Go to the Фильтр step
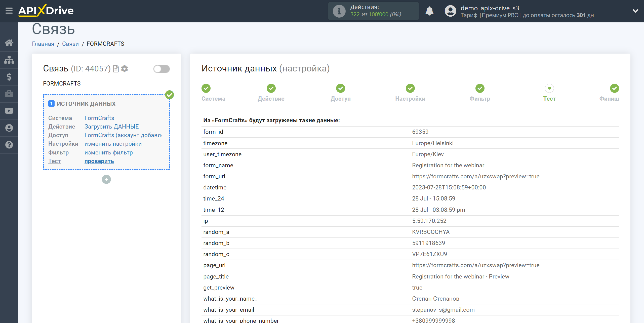Viewport: 644px width, 323px height. (480, 88)
